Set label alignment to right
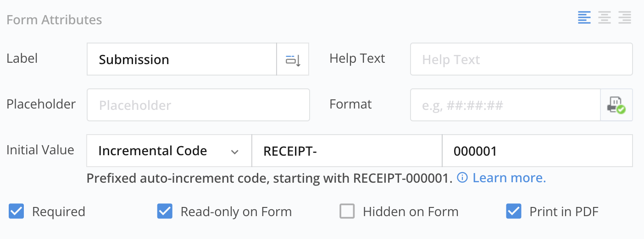 coord(625,18)
